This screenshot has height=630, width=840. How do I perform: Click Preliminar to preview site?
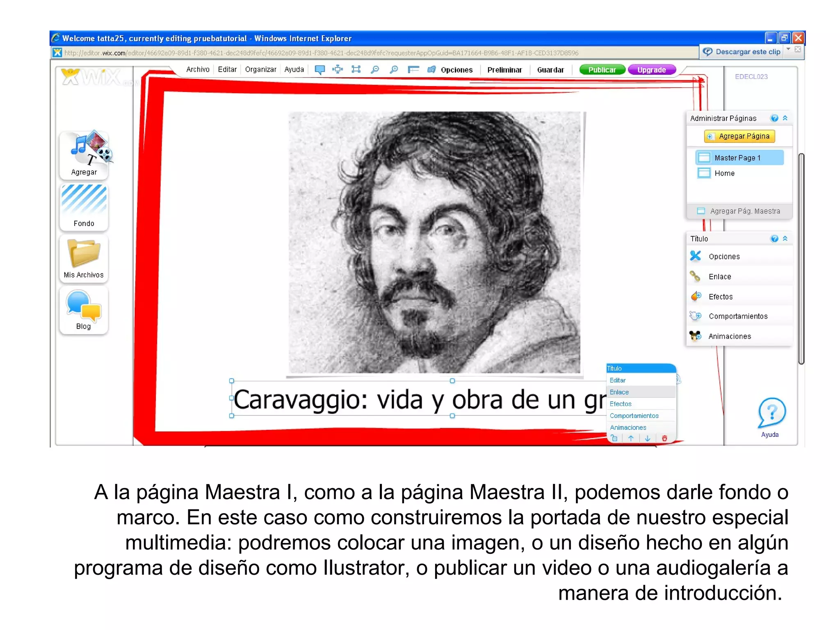504,70
